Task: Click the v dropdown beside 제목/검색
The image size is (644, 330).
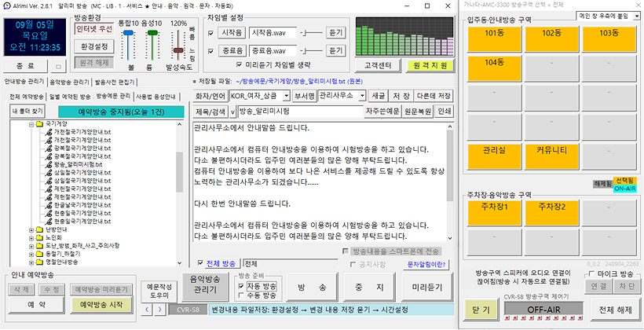Action: point(232,112)
